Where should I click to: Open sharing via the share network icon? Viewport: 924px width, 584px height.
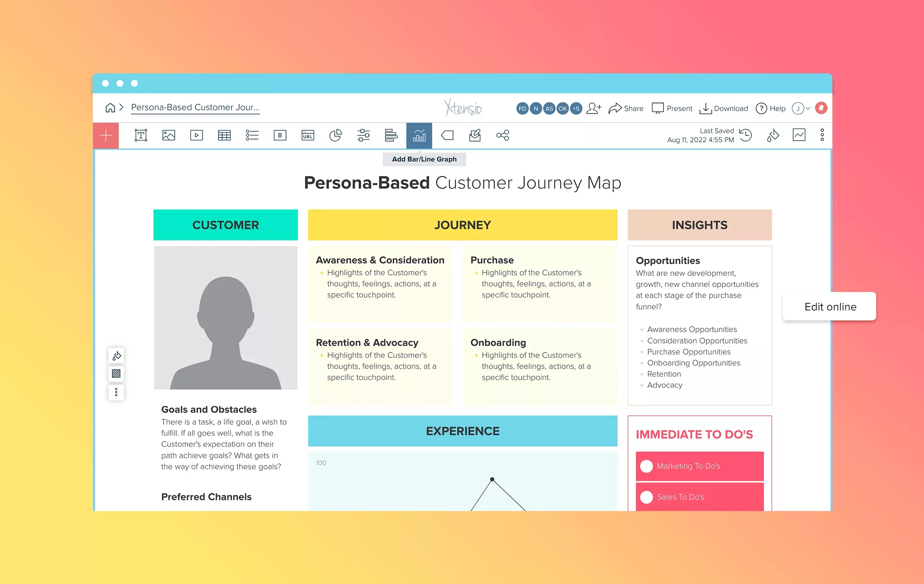tap(503, 135)
